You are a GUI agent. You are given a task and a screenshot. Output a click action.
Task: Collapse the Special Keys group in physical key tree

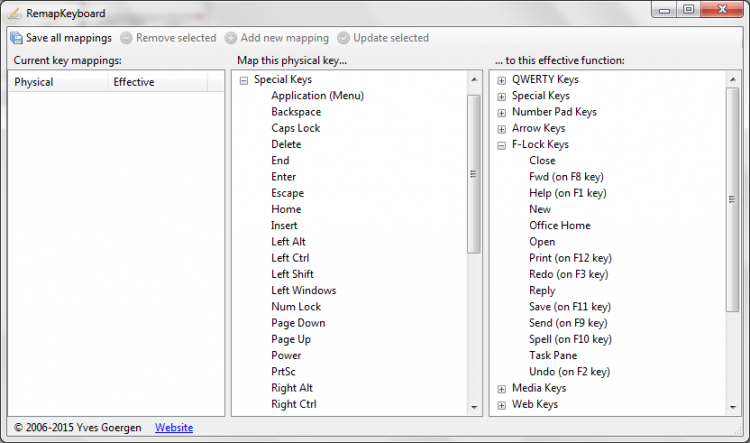point(243,80)
